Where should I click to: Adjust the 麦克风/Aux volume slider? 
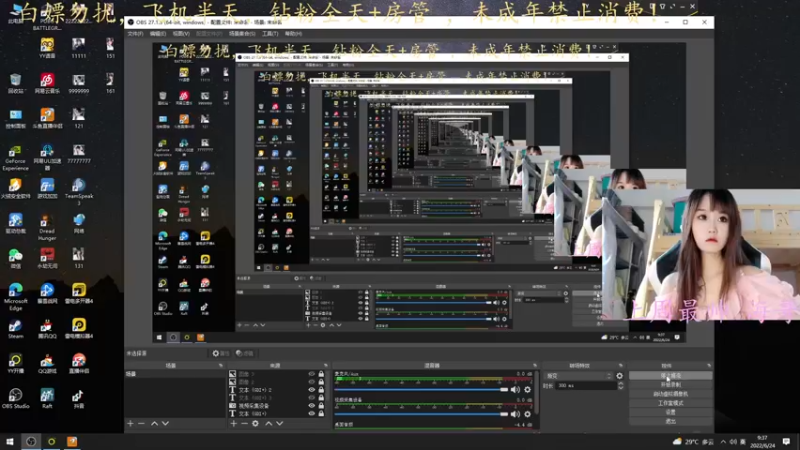[x=421, y=390]
